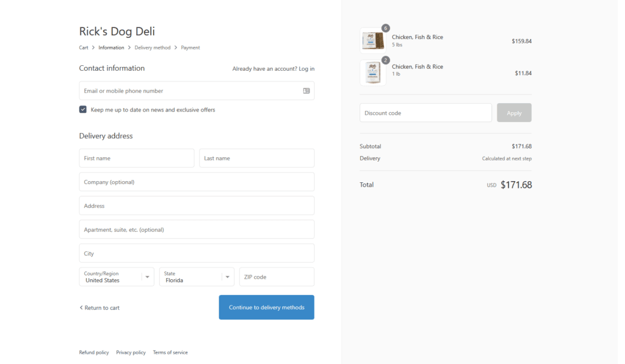
Task: Select the Information breadcrumb step
Action: (111, 48)
